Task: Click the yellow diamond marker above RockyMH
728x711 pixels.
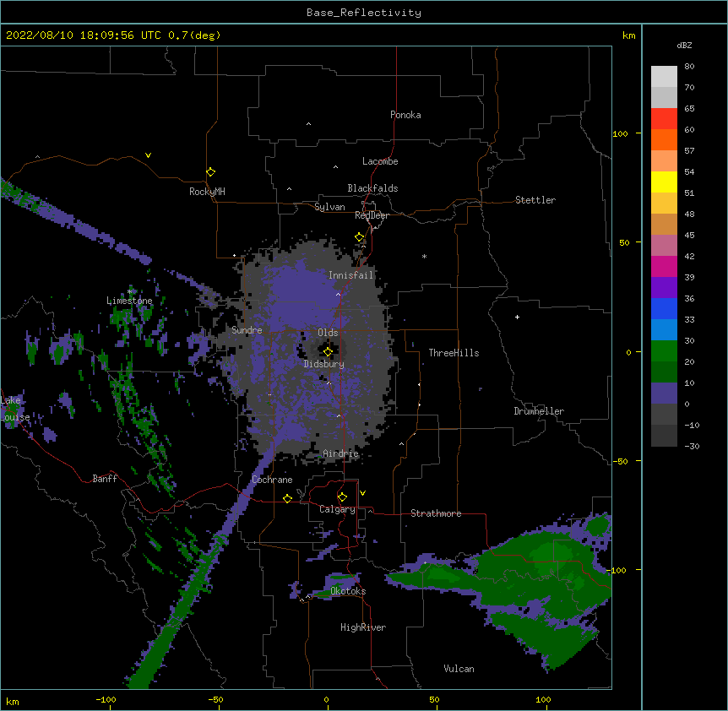Action: pos(210,172)
